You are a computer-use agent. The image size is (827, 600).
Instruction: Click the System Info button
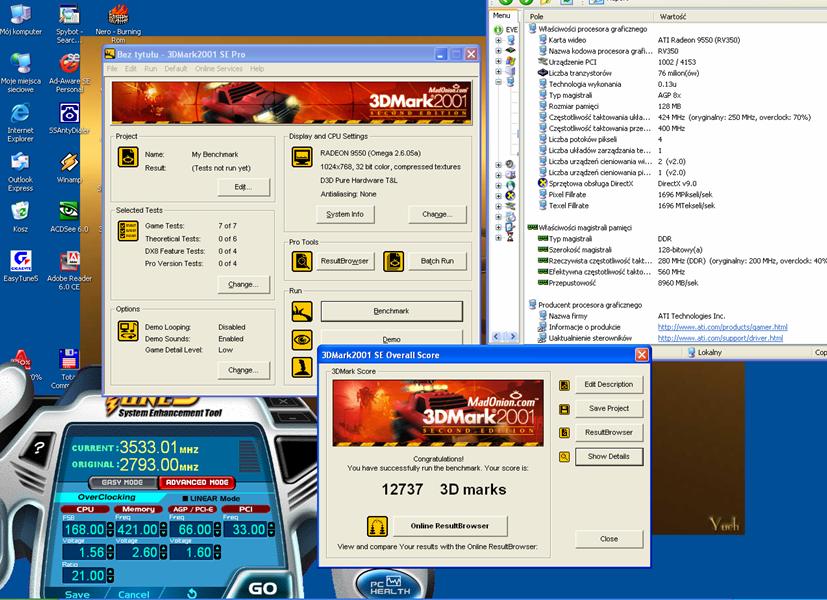[x=345, y=214]
